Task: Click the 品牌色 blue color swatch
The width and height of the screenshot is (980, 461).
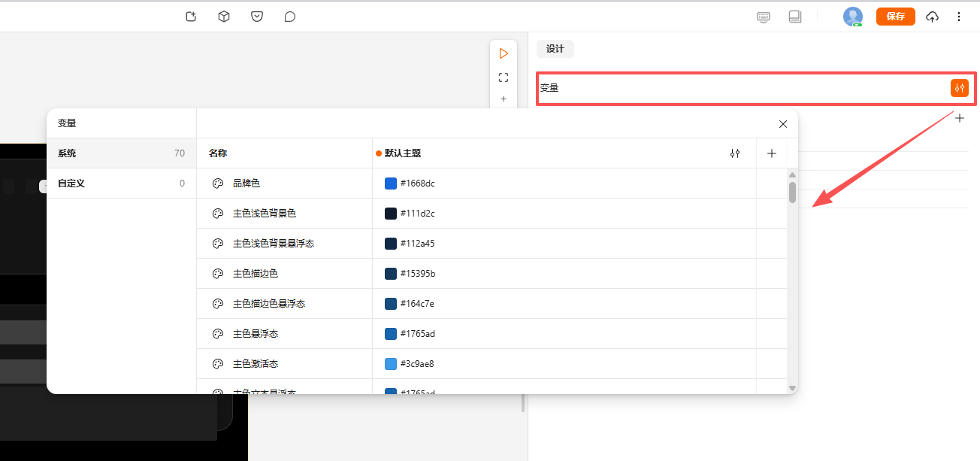Action: [x=390, y=183]
